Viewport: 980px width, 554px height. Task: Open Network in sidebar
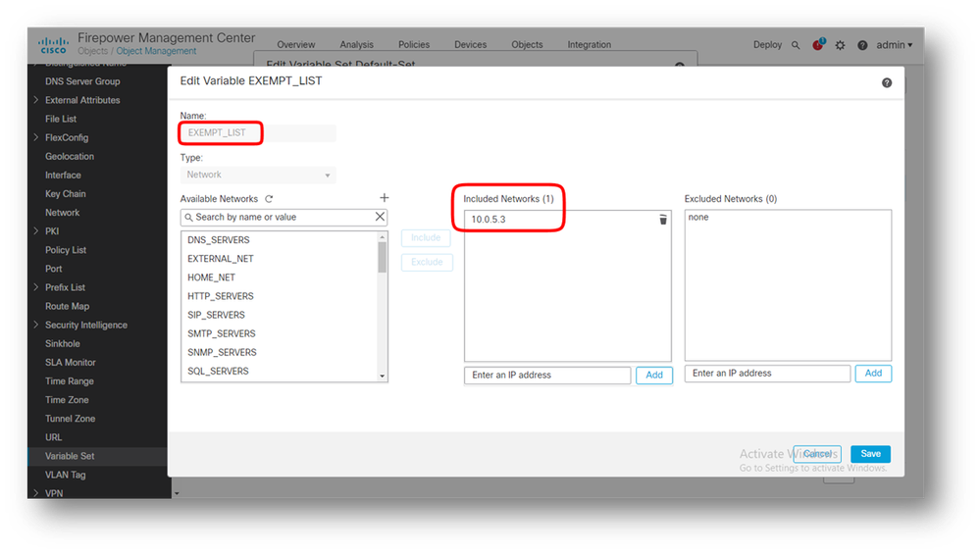pyautogui.click(x=62, y=213)
